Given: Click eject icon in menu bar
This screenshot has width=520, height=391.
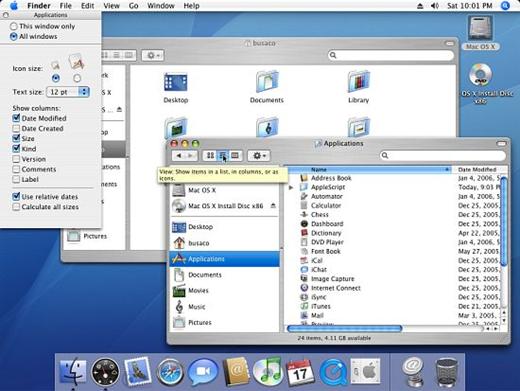Looking at the screenshot, I should click(420, 6).
